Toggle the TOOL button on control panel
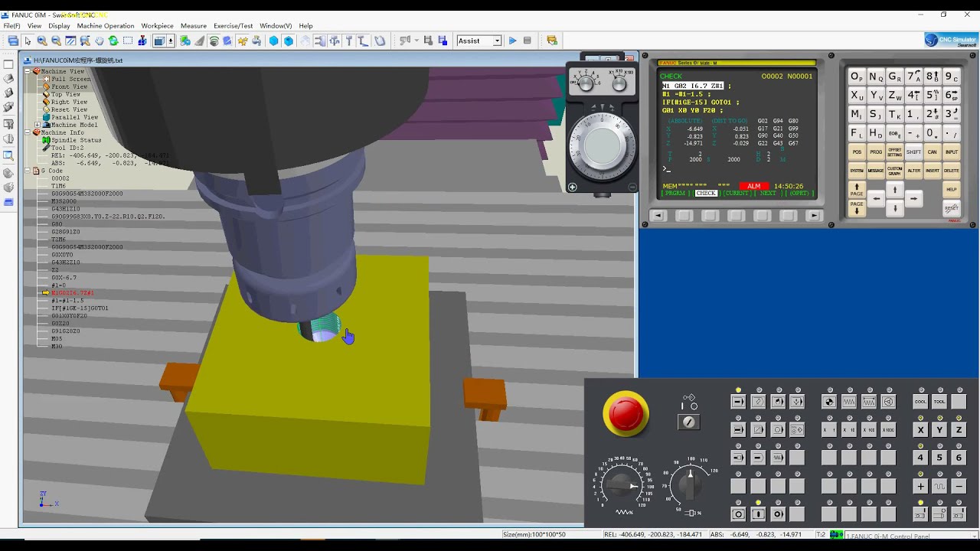 [939, 402]
